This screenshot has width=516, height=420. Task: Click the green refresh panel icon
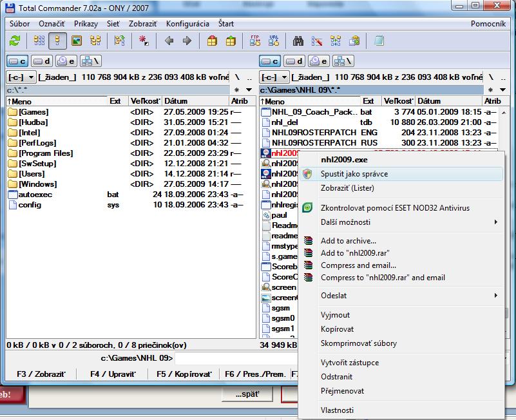(15, 41)
